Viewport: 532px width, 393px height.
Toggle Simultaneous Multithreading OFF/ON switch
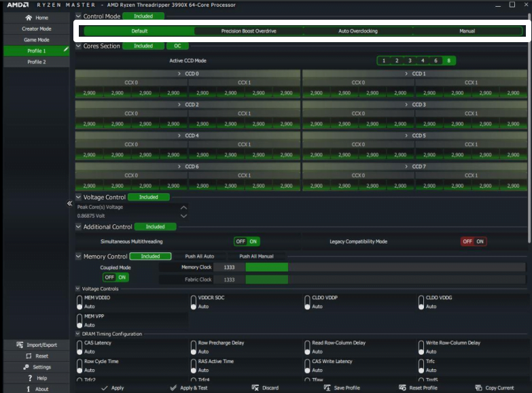click(247, 241)
